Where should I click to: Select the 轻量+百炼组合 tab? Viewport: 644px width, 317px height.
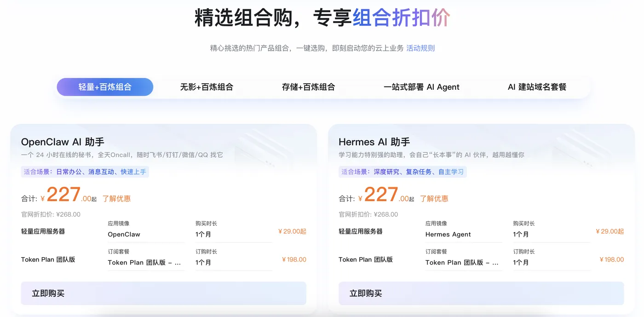105,87
